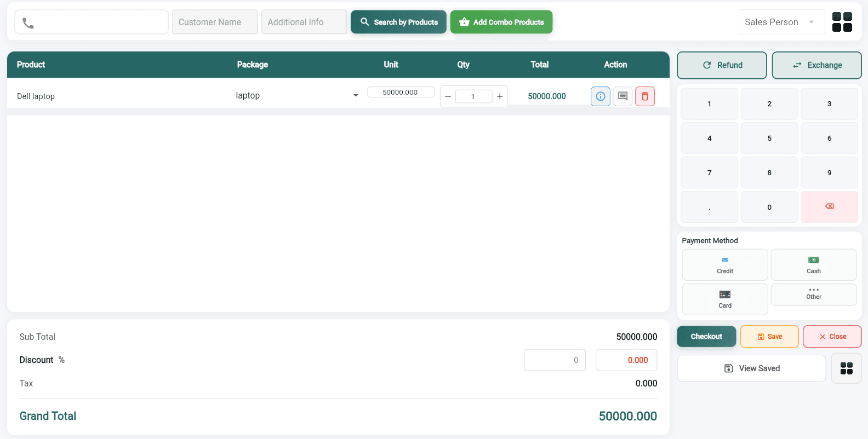Click the discount percent input field
This screenshot has width=868, height=439.
[x=555, y=360]
